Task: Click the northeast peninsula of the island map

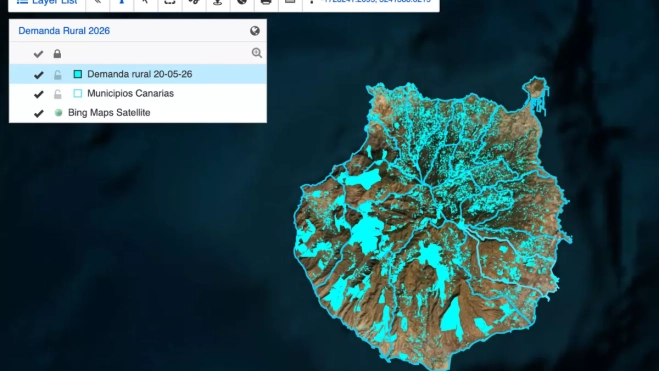Action: point(536,88)
